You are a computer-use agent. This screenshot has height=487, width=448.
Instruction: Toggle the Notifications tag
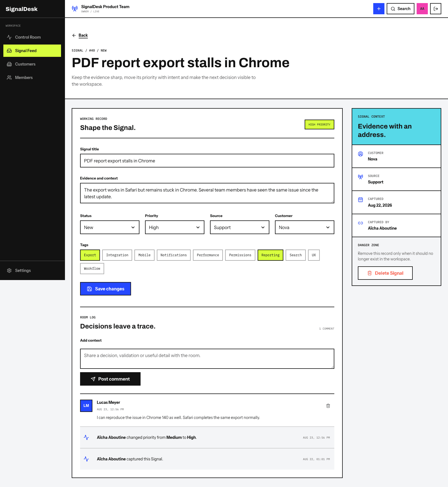tap(174, 255)
